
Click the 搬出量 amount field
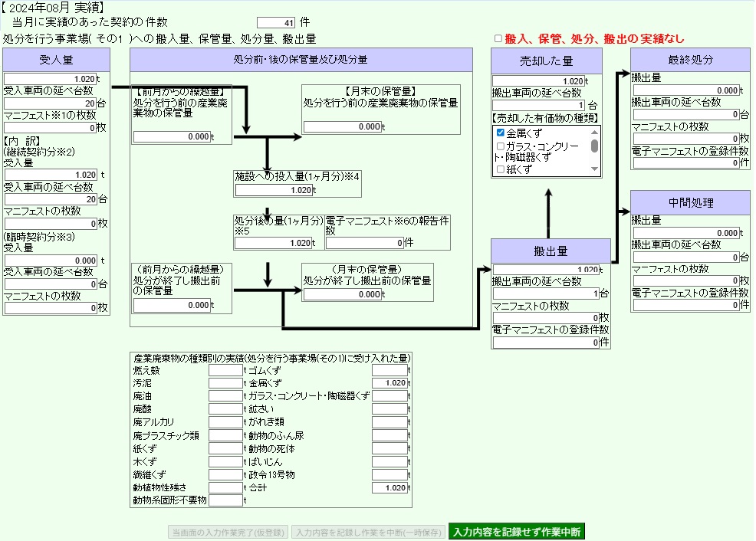point(546,269)
